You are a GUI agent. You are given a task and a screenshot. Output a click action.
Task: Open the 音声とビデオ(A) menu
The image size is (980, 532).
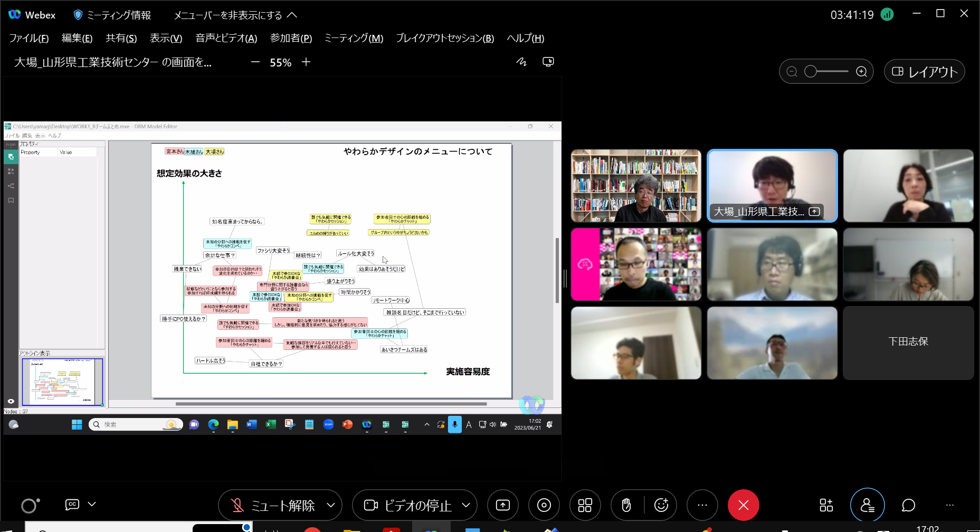pyautogui.click(x=226, y=38)
